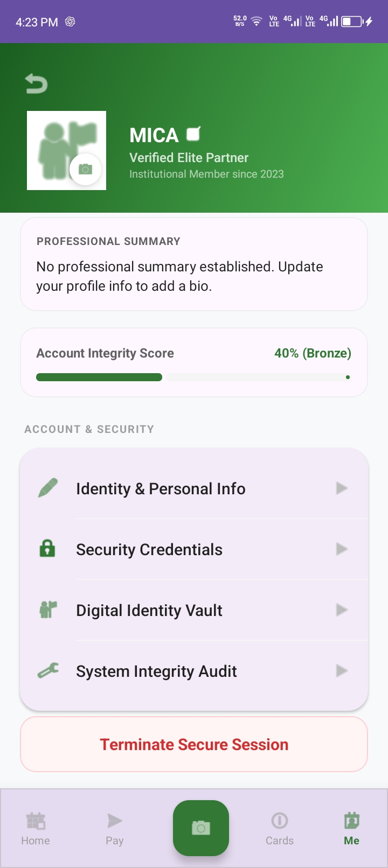Tap the padlock icon for Security Credentials
Image resolution: width=388 pixels, height=868 pixels.
[x=47, y=549]
